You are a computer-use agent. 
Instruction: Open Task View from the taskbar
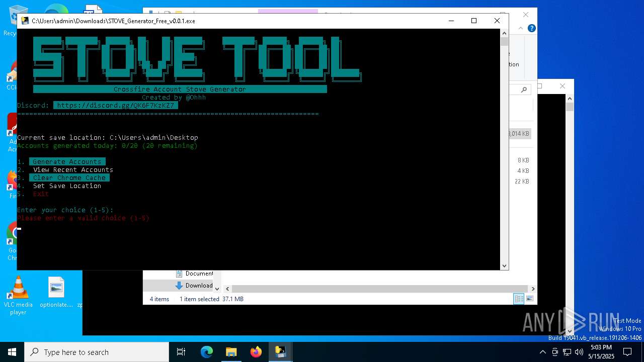(x=181, y=352)
